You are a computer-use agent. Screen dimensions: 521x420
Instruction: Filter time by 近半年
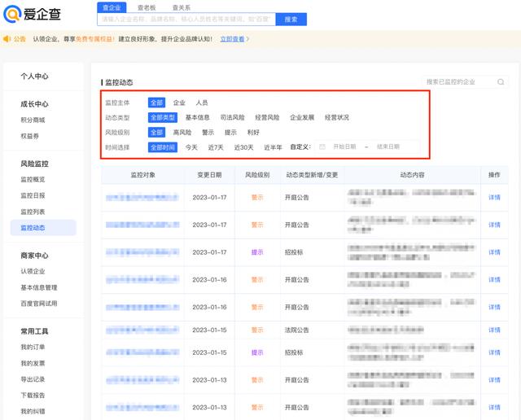click(273, 147)
